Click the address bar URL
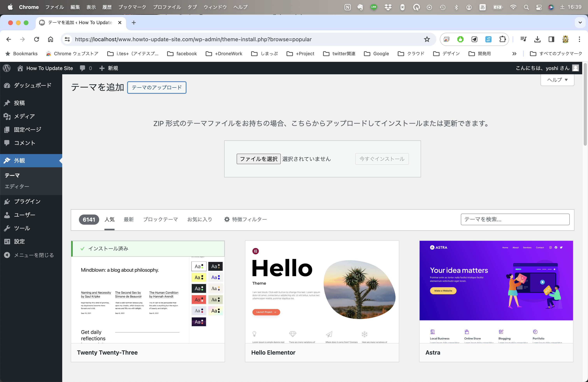Viewport: 588px width, 382px height. pyautogui.click(x=193, y=39)
